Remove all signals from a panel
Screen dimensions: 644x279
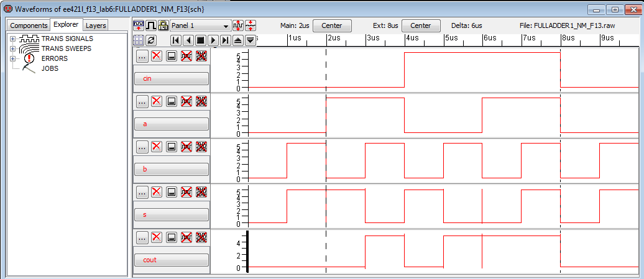(x=201, y=101)
